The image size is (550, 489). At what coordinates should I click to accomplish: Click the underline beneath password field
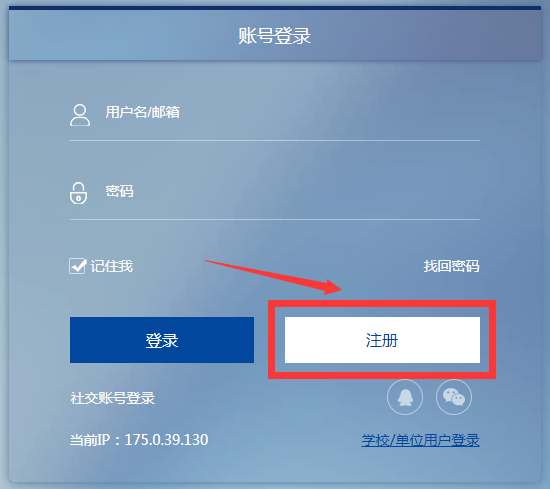[275, 220]
